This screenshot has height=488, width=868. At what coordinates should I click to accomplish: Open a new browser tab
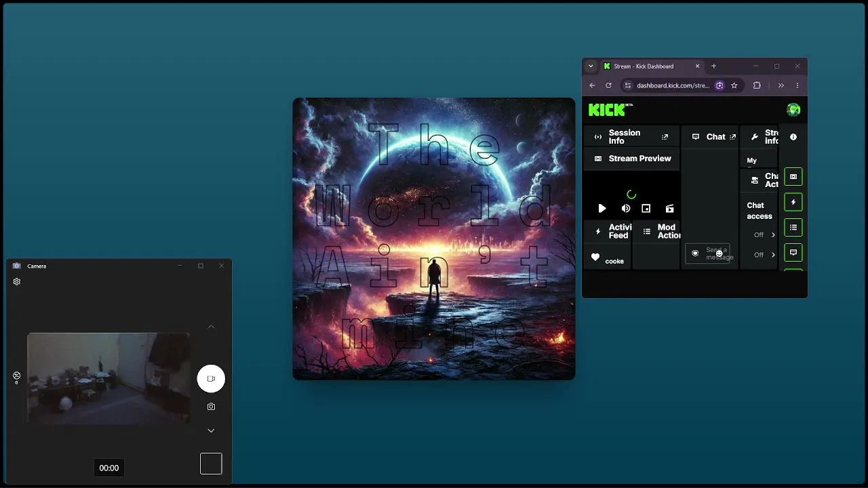(x=713, y=66)
